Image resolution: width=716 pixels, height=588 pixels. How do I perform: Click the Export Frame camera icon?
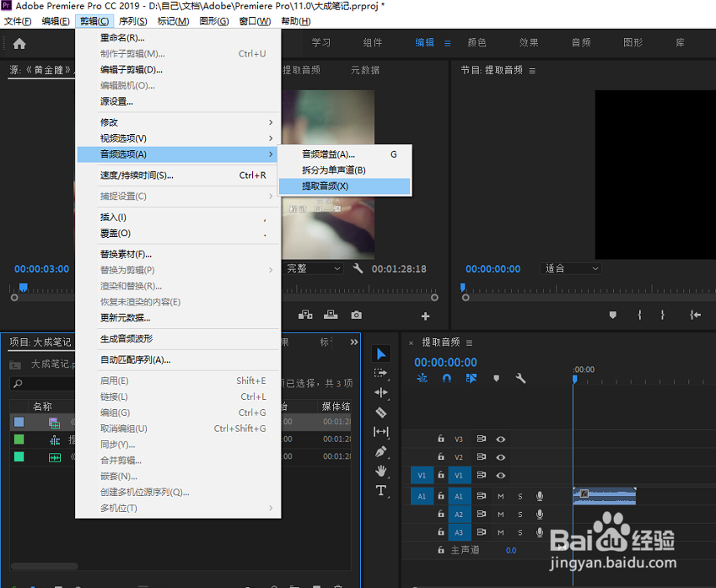point(357,314)
